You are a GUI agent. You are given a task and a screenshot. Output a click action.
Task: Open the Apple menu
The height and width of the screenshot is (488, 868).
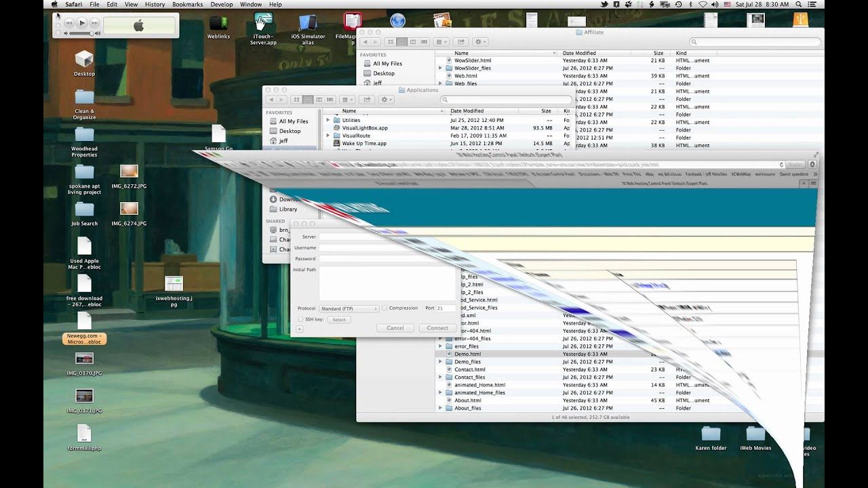54,4
